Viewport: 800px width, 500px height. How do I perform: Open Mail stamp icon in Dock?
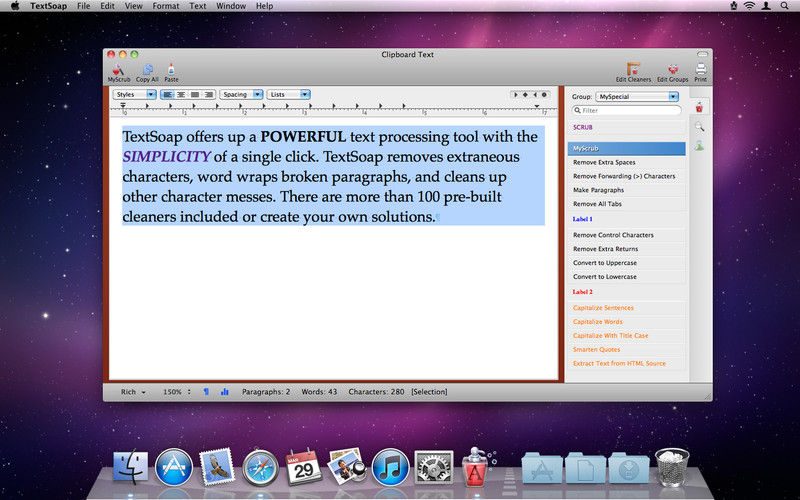point(217,466)
